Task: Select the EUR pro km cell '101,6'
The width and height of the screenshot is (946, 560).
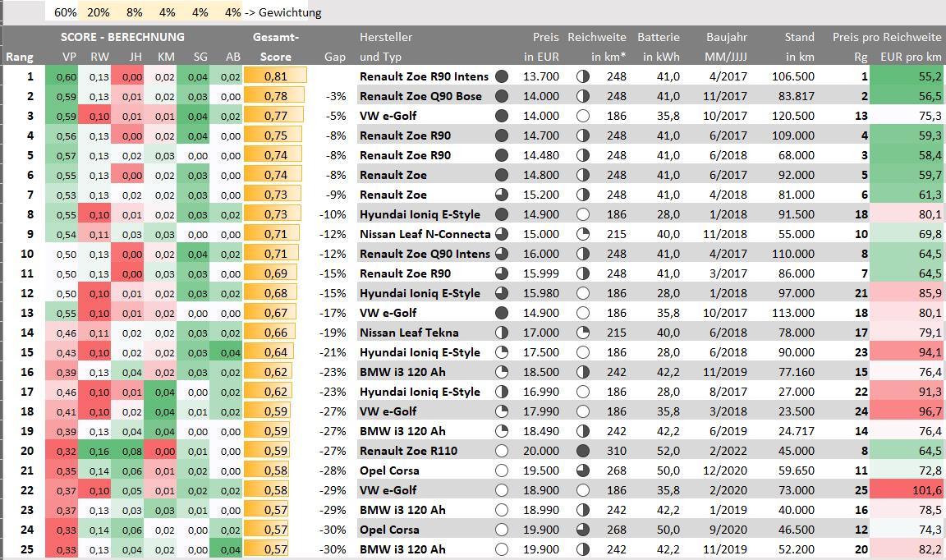Action: (907, 490)
